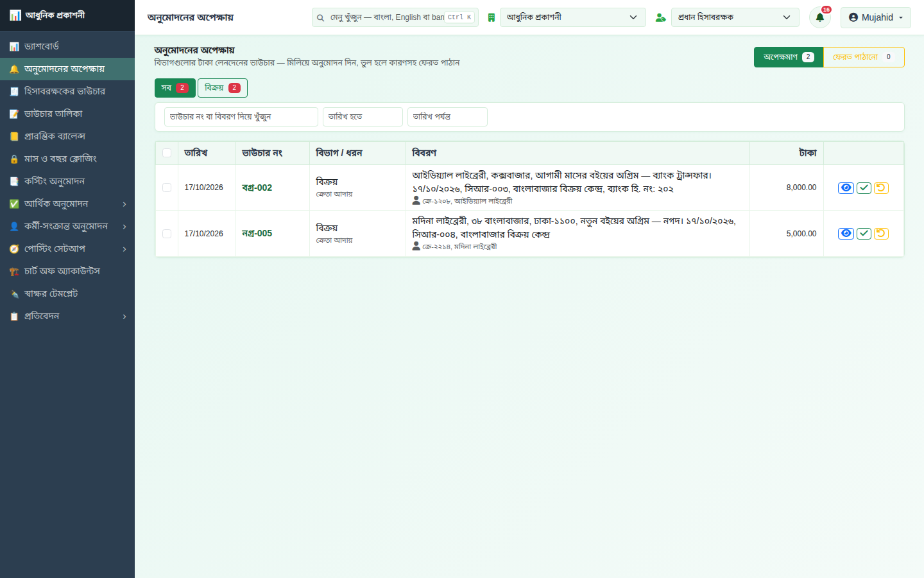Viewport: 924px width, 578px height.
Task: Return voucher নগ্র-005 with the undo icon
Action: pos(881,233)
